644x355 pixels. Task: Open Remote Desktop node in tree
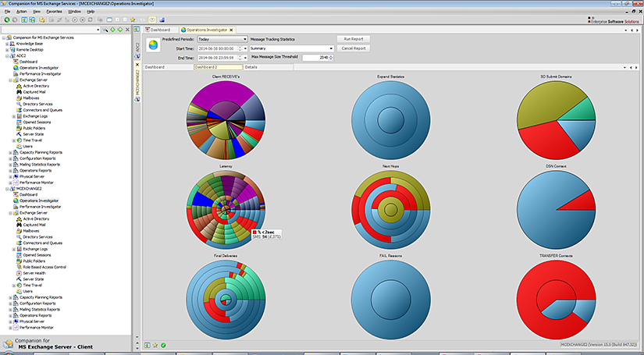pyautogui.click(x=29, y=50)
